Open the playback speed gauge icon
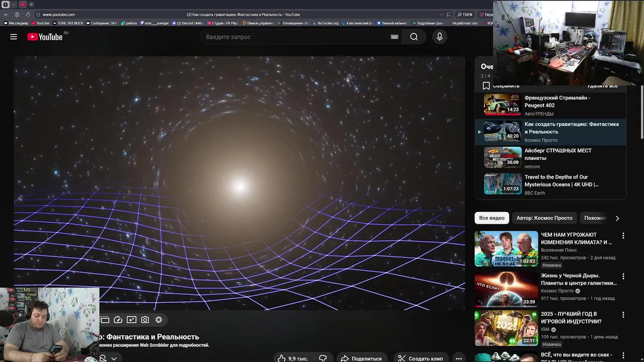The width and height of the screenshot is (644, 362). (118, 320)
